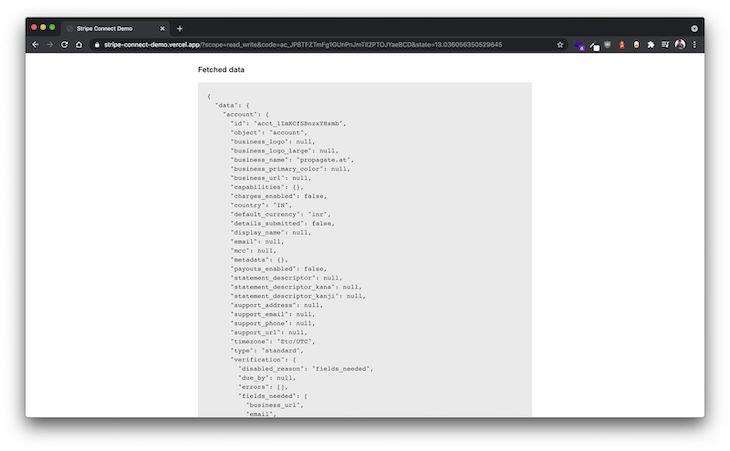Click the "business_logo_large": null line
Viewport: 730px width, 451px height.
284,151
